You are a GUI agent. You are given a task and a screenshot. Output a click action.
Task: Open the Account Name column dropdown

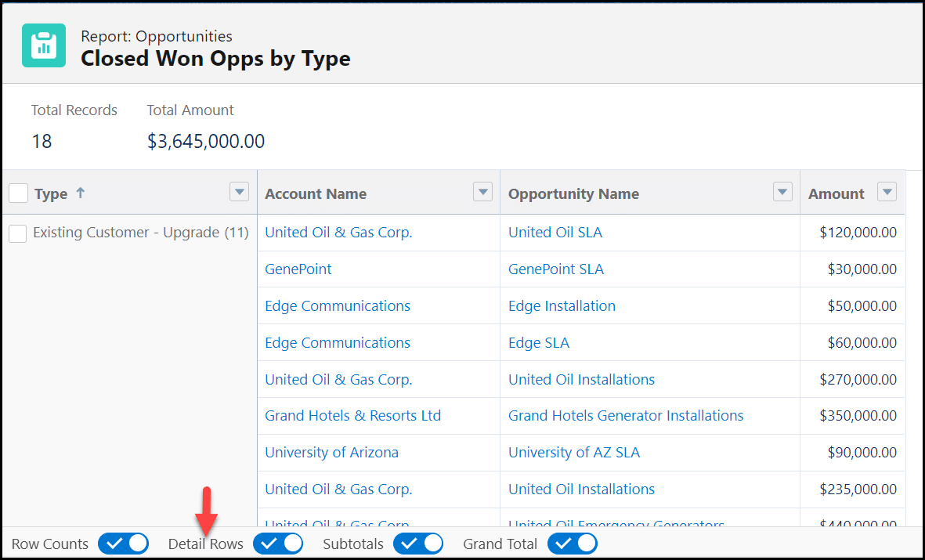pos(483,192)
